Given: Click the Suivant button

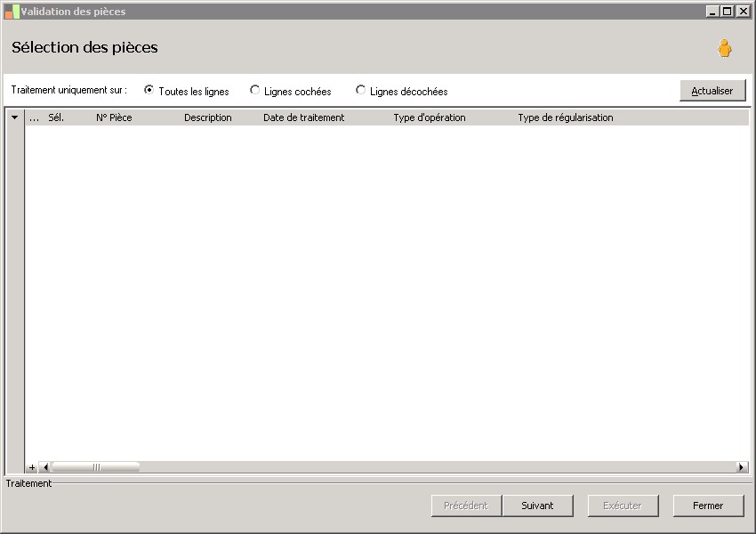Looking at the screenshot, I should click(x=537, y=506).
